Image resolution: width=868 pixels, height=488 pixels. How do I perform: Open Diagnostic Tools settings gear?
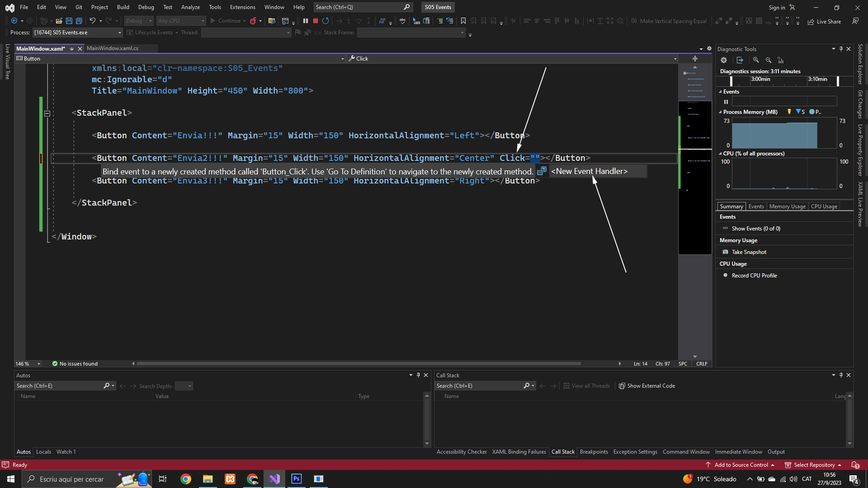(x=724, y=60)
